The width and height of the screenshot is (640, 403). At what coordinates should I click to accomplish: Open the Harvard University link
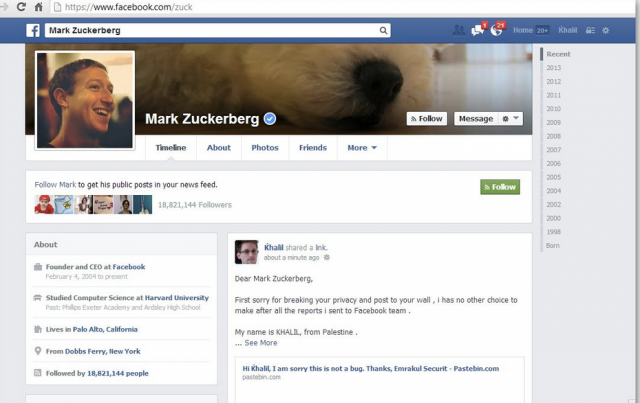coord(177,298)
